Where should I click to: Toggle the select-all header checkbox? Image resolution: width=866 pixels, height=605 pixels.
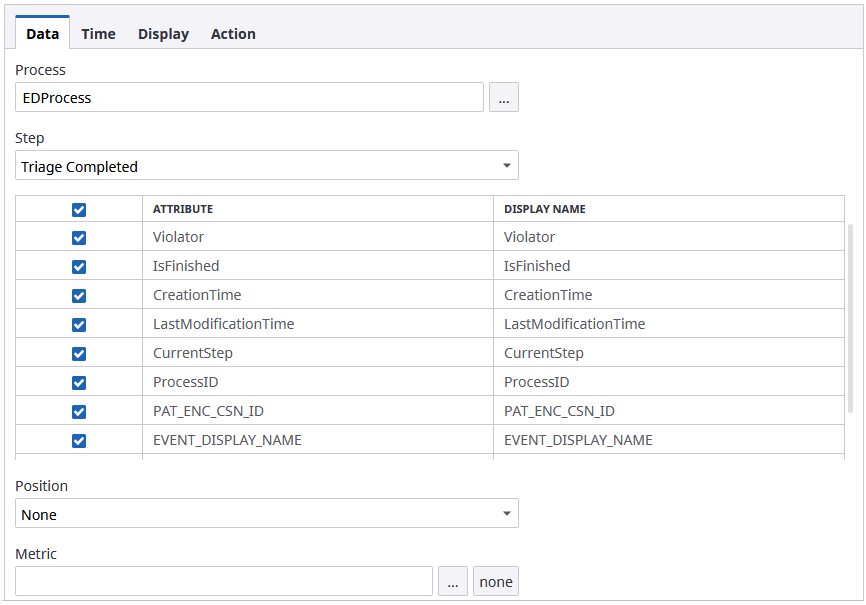click(x=79, y=210)
